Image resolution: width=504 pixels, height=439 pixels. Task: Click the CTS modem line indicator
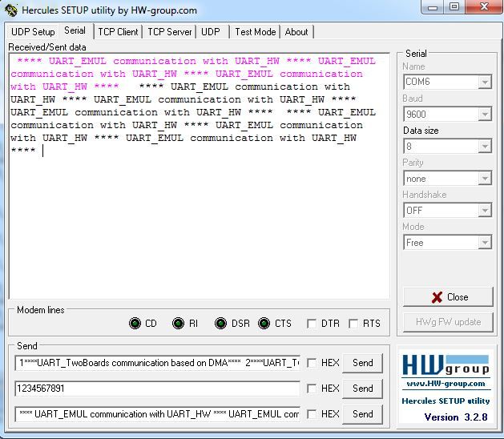pos(264,323)
